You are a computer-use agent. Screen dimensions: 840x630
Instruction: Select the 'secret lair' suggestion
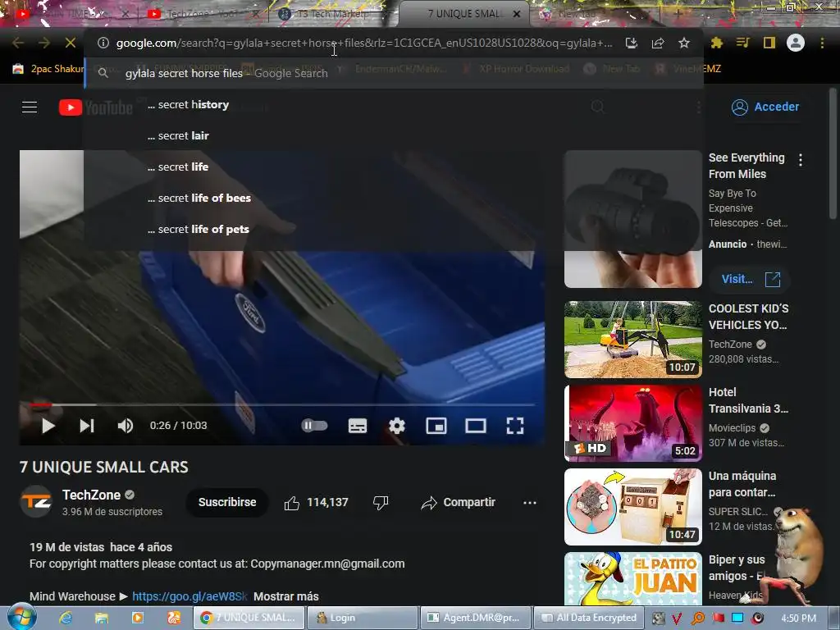tap(394, 135)
